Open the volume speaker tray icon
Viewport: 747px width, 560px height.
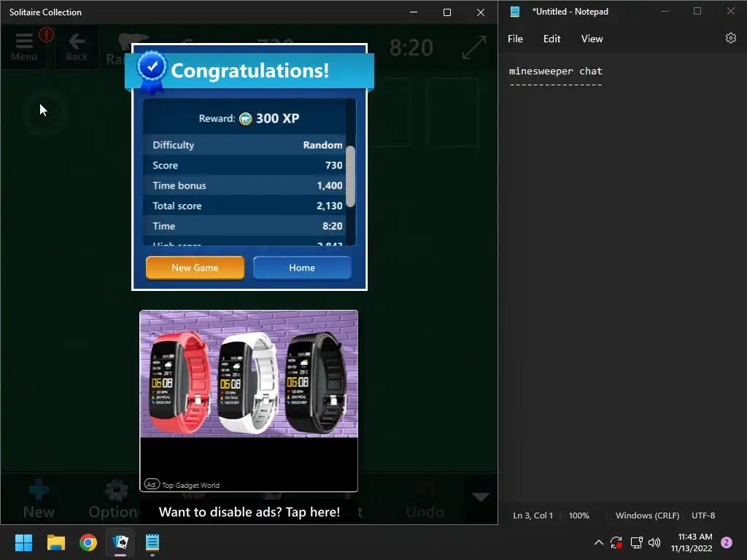(x=654, y=542)
